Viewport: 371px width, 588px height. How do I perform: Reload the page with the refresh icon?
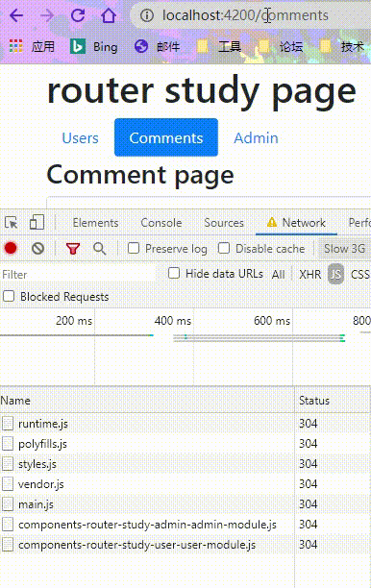(78, 15)
